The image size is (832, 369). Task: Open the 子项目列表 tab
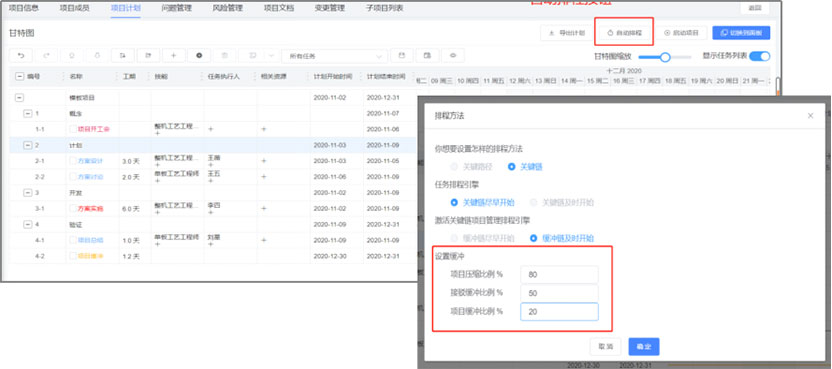[x=385, y=8]
